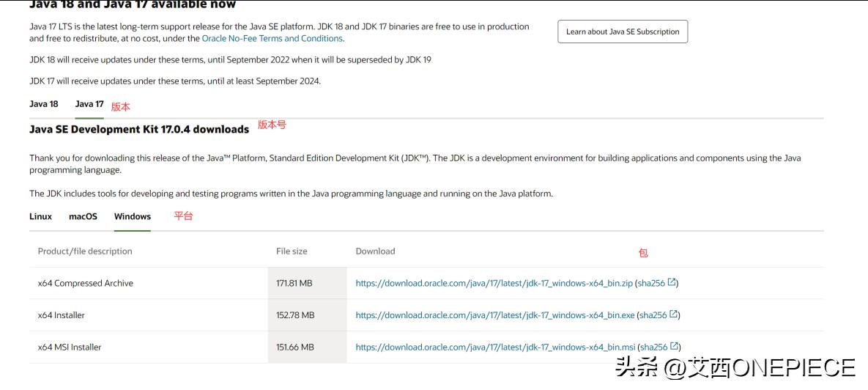Image resolution: width=868 pixels, height=390 pixels.
Task: Click Learn about Java SE Subscription button
Action: (x=623, y=32)
